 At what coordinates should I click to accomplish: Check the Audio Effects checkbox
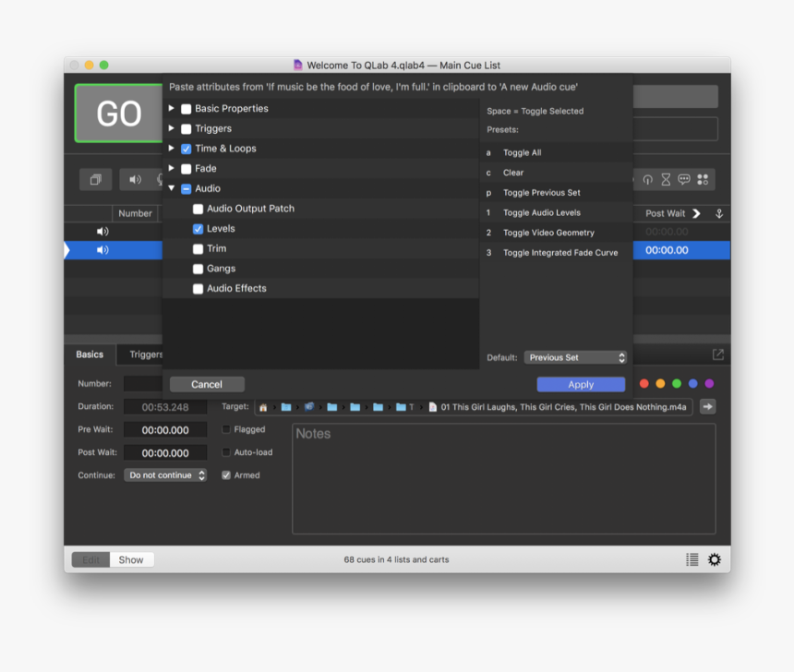(198, 289)
